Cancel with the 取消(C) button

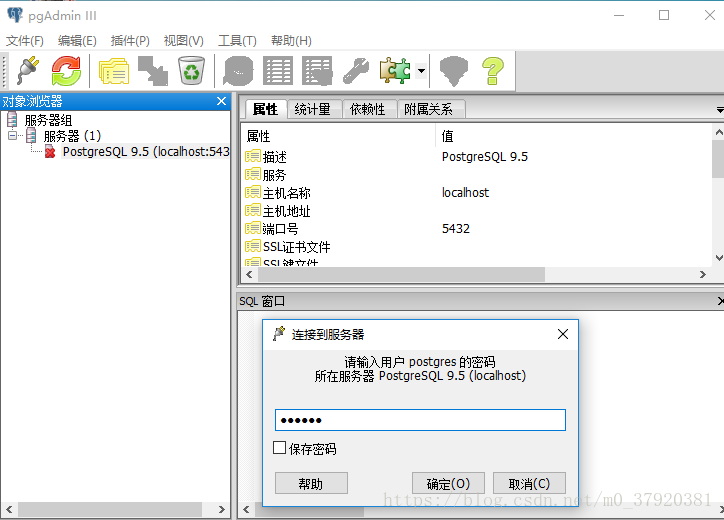pyautogui.click(x=529, y=484)
